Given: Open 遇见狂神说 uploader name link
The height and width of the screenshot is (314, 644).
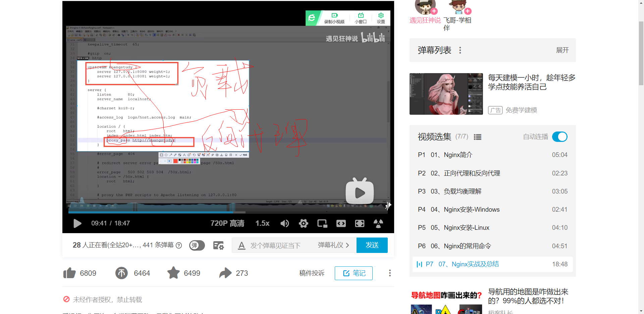Looking at the screenshot, I should [425, 20].
